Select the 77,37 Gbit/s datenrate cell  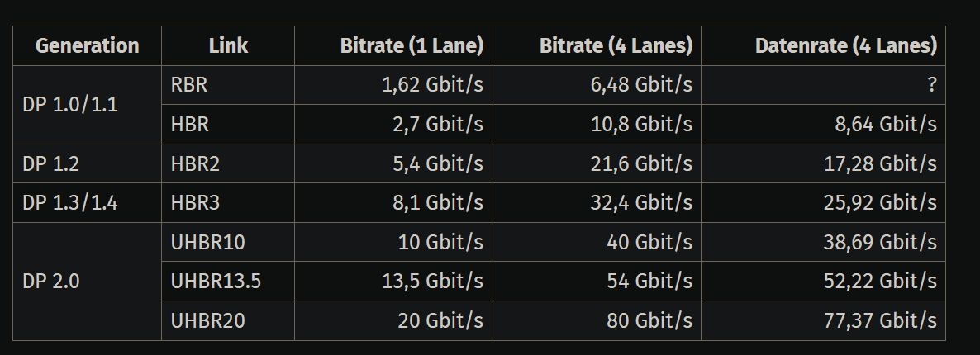click(880, 320)
